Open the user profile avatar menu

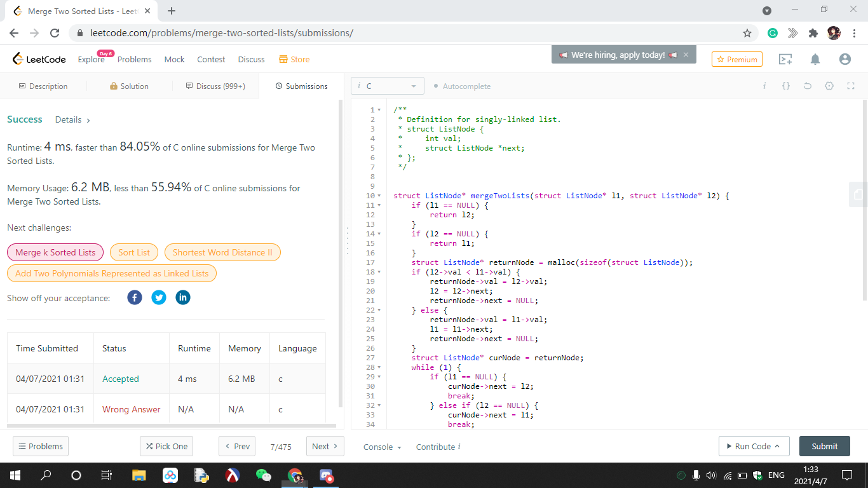coord(844,59)
